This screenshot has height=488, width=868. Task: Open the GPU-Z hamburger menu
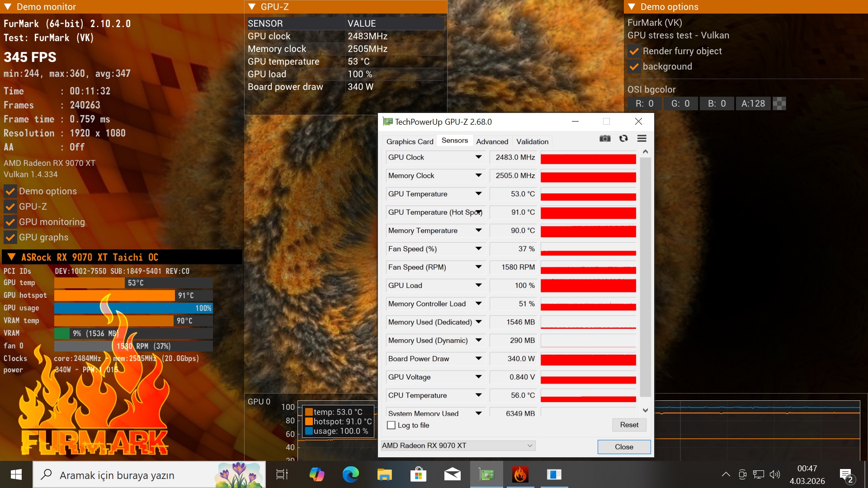pyautogui.click(x=642, y=139)
